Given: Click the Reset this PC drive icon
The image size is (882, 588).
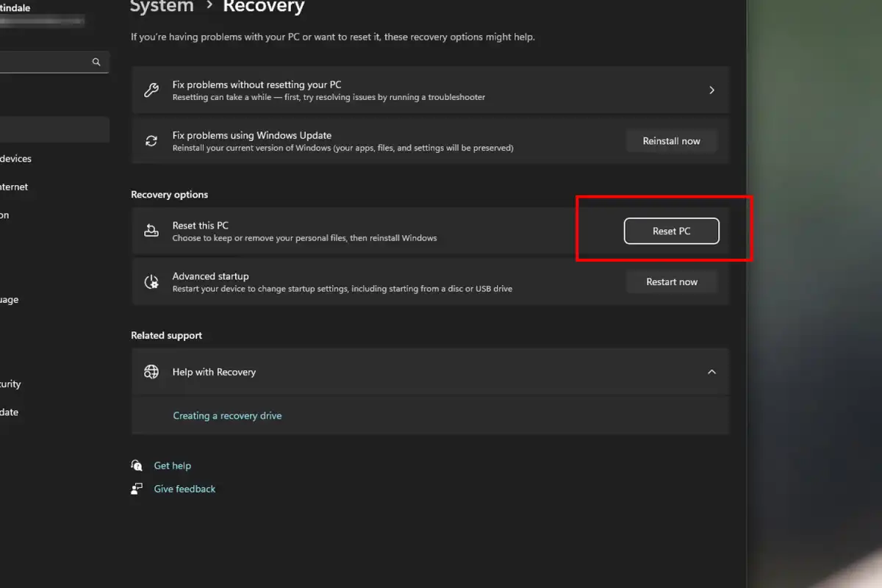Looking at the screenshot, I should point(151,231).
